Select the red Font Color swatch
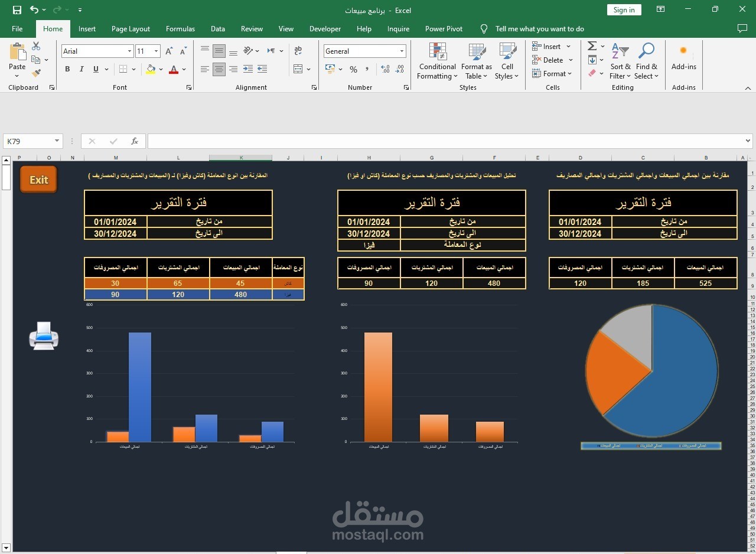 [174, 70]
